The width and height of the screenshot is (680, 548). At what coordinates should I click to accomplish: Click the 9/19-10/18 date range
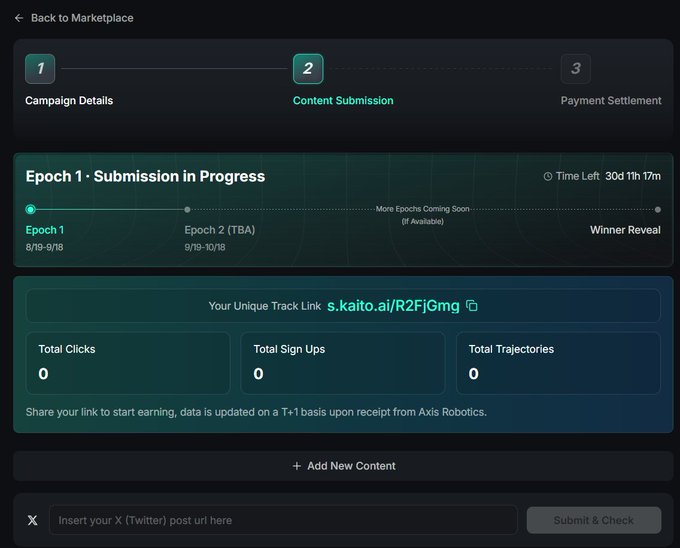205,247
